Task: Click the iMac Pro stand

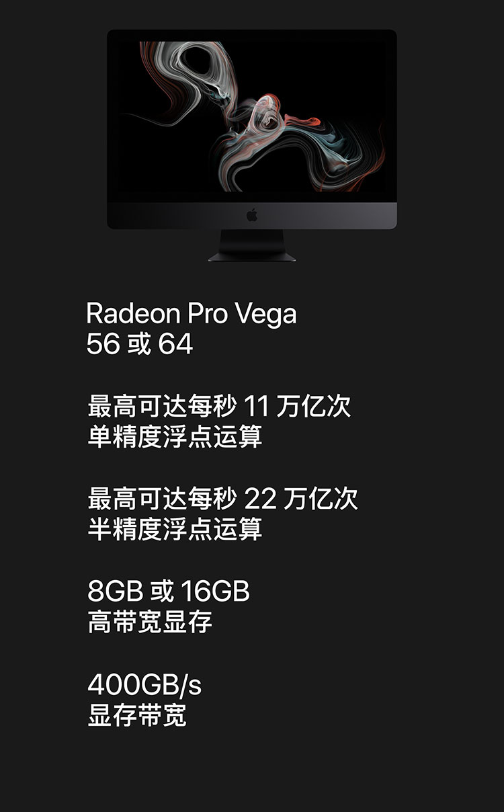Action: coord(252,245)
